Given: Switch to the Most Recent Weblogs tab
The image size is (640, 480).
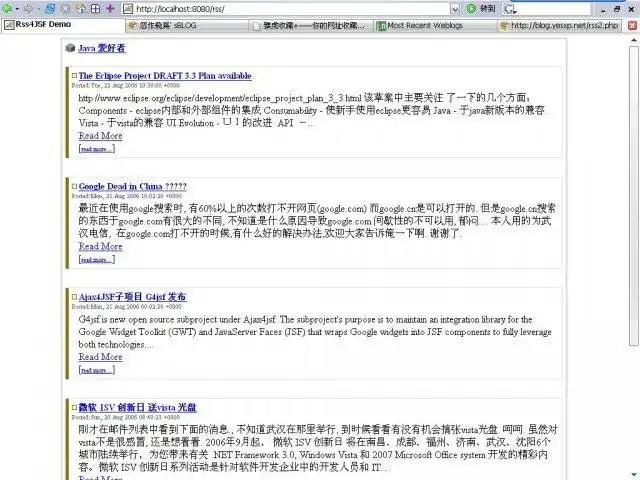Looking at the screenshot, I should (436, 25).
